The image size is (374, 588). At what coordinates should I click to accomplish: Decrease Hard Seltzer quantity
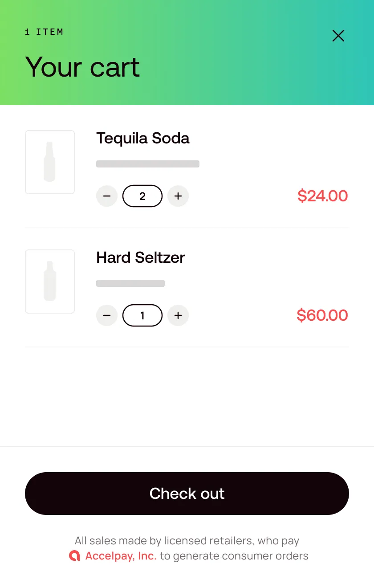coord(107,315)
